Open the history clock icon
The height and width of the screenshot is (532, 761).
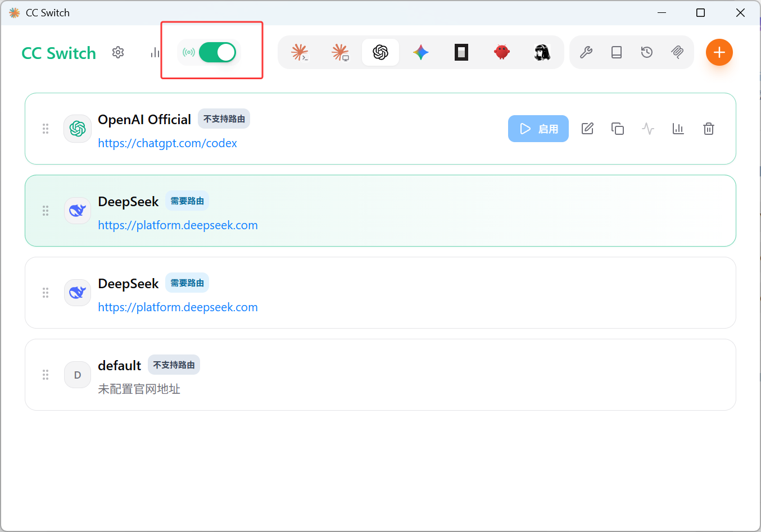pos(647,52)
